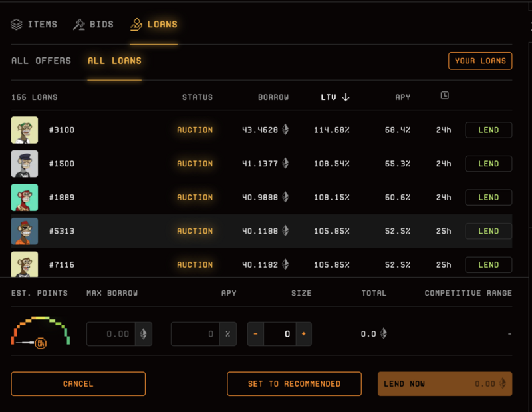Click the ETH icon beside 43.4628 borrow
The width and height of the screenshot is (532, 412).
pyautogui.click(x=285, y=130)
